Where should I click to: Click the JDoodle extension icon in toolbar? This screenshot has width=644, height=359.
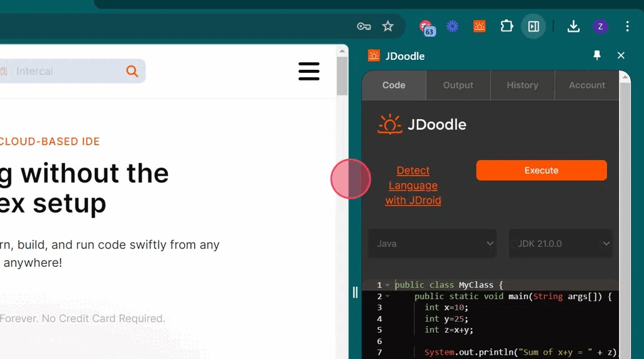click(x=479, y=26)
